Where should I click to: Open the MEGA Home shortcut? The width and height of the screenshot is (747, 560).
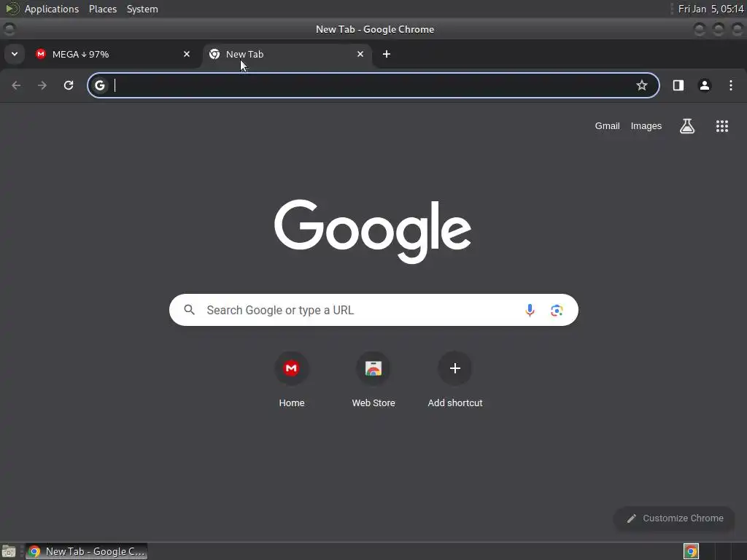click(x=292, y=379)
